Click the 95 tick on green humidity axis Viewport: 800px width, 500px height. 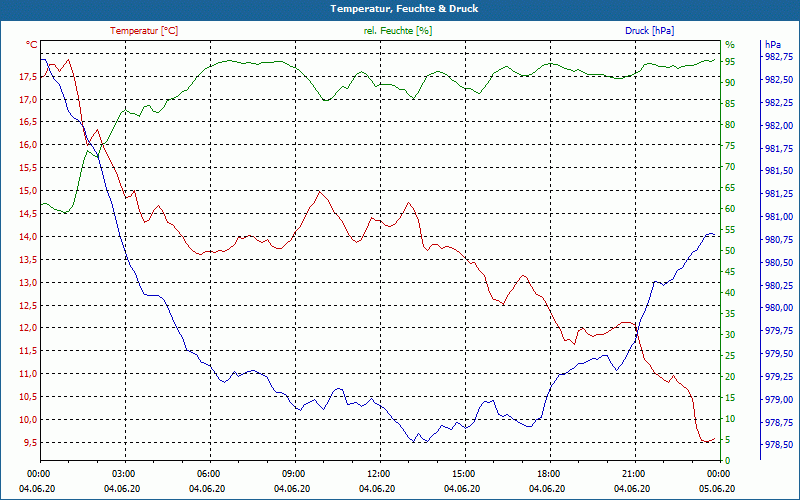coord(730,61)
